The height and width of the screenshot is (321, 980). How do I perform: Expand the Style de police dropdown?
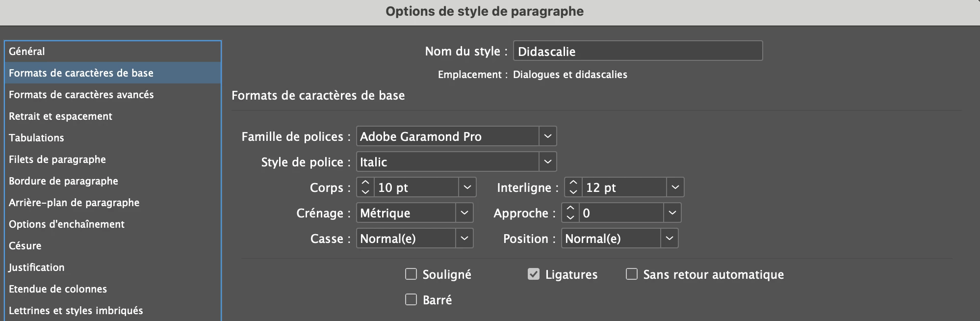click(x=547, y=162)
